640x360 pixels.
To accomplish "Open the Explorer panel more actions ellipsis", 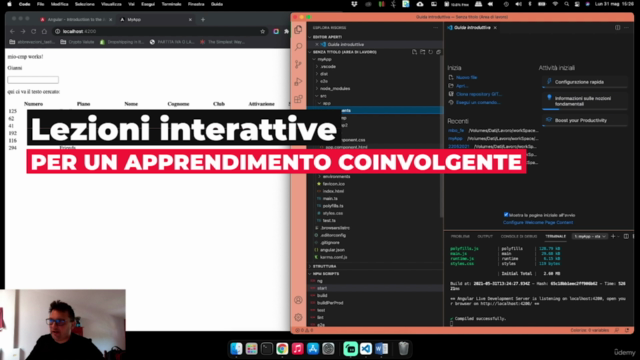I will click(436, 28).
